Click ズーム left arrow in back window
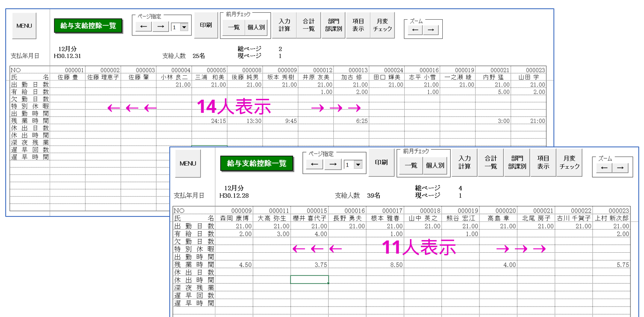This screenshot has height=317, width=644. click(x=415, y=30)
